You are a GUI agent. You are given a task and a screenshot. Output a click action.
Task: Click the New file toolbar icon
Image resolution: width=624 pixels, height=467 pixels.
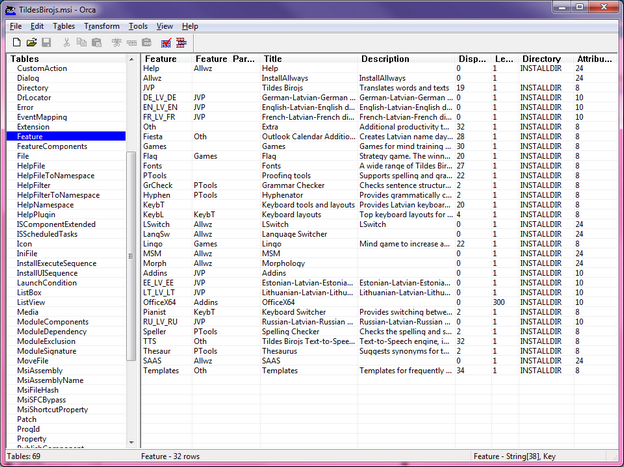click(16, 42)
